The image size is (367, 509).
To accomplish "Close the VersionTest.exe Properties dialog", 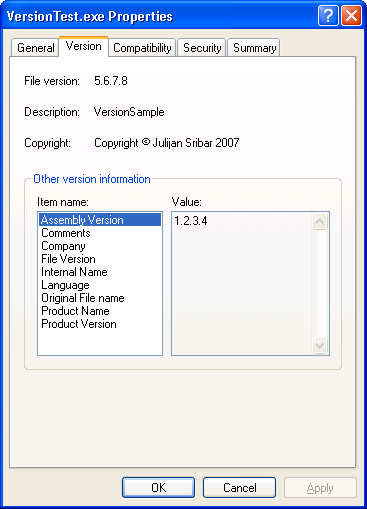I will coord(351,15).
